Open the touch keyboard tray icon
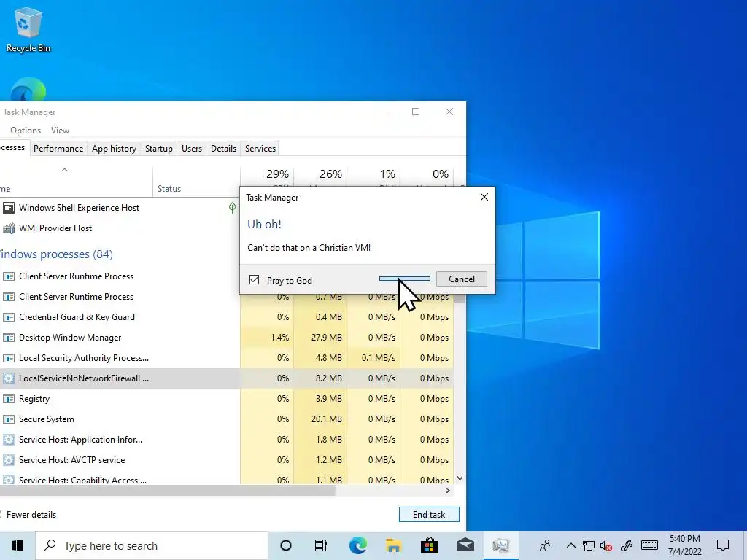The image size is (747, 560). pyautogui.click(x=649, y=545)
